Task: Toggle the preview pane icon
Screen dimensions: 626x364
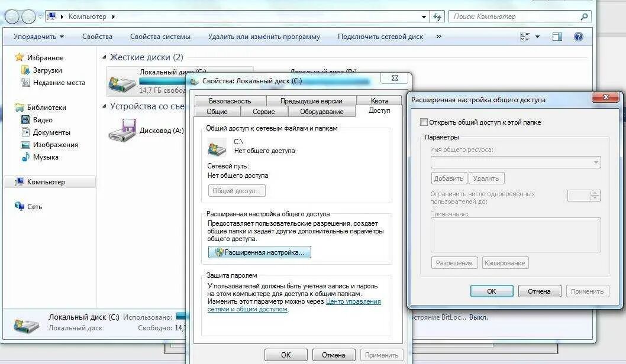Action: tap(557, 37)
